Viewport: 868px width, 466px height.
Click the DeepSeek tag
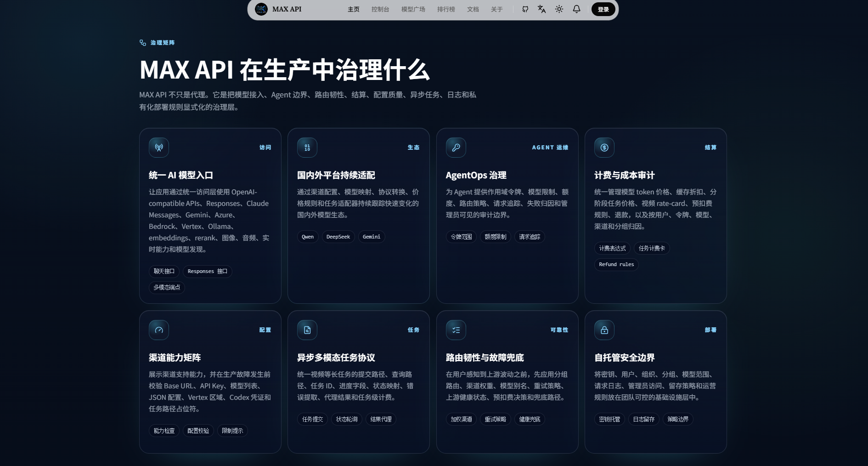338,237
